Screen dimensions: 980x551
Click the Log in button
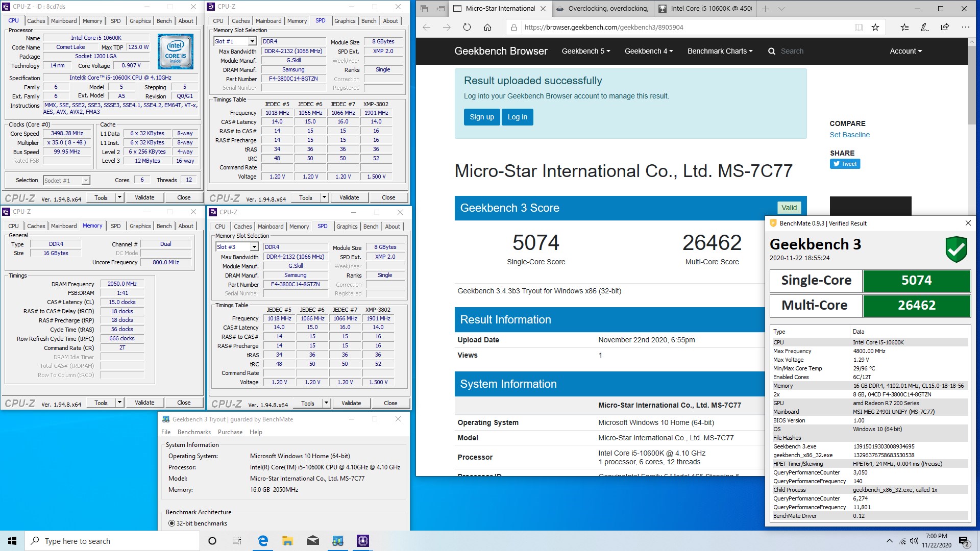pos(517,117)
